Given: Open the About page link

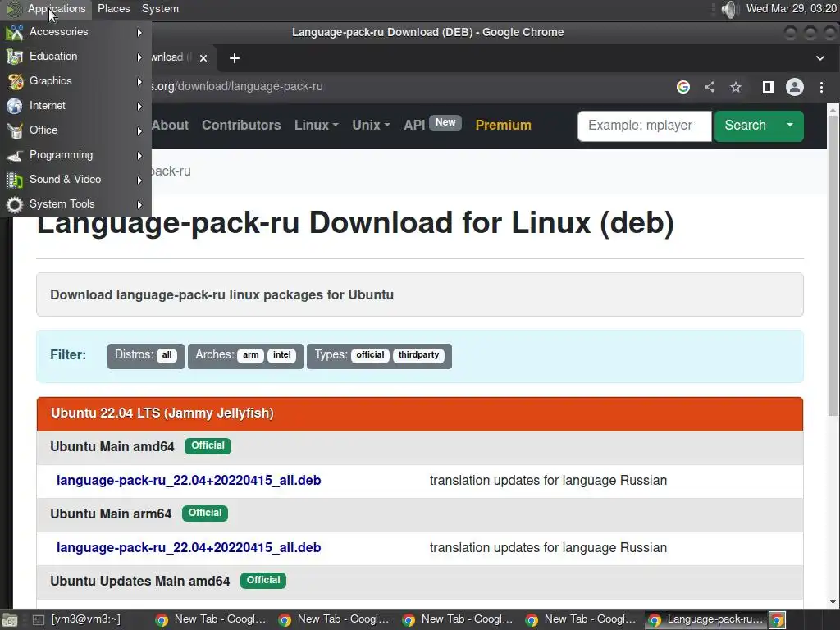Looking at the screenshot, I should pyautogui.click(x=170, y=125).
